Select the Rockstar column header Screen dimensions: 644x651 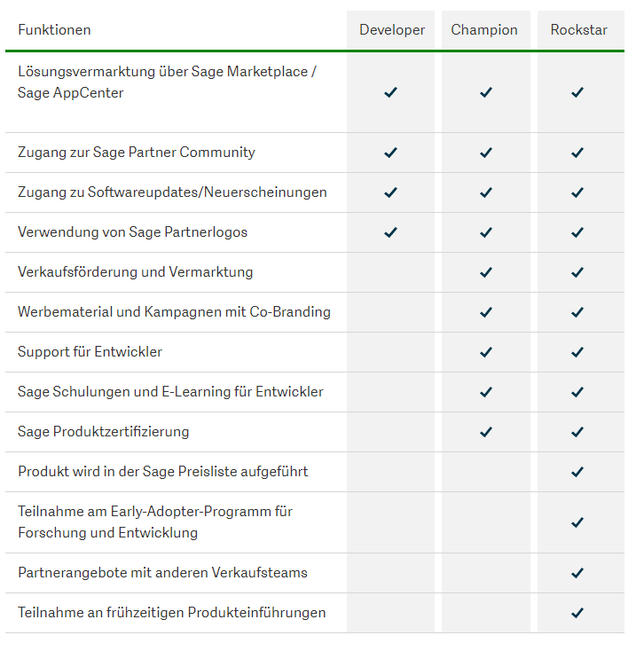tap(579, 30)
